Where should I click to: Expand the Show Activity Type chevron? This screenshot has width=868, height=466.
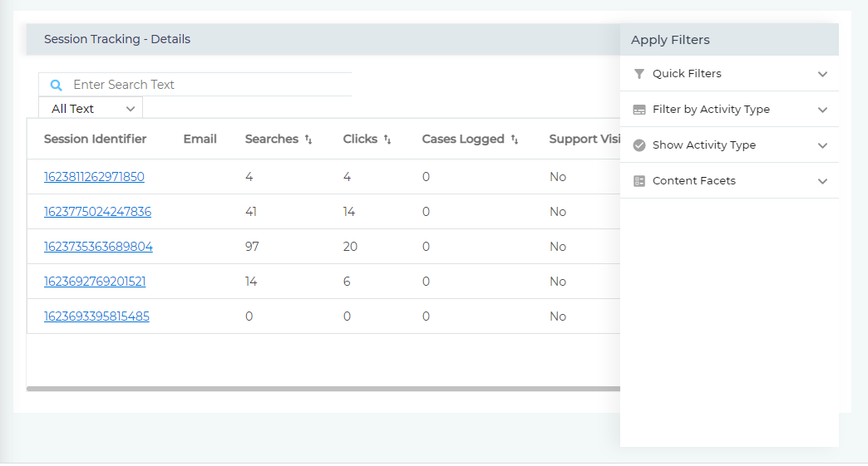pyautogui.click(x=822, y=145)
